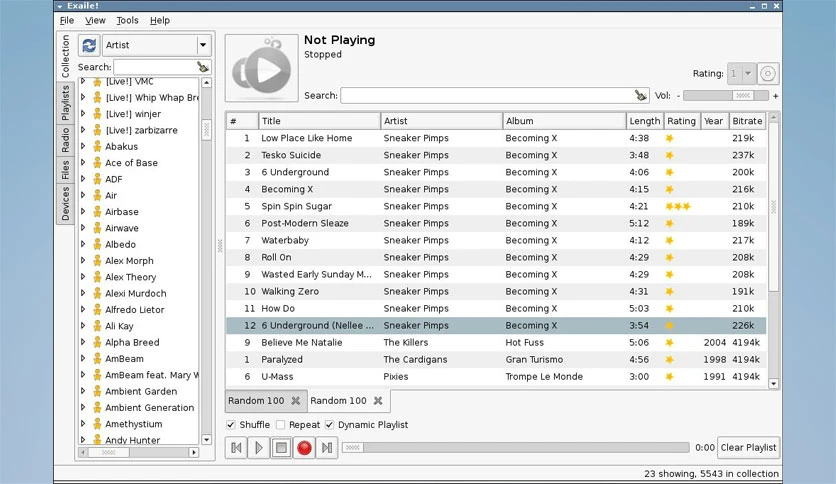Expand the Airwave artist node

click(x=83, y=228)
